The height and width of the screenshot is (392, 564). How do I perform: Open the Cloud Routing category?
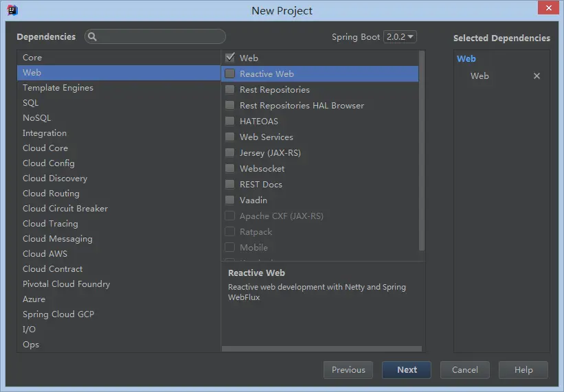point(119,194)
